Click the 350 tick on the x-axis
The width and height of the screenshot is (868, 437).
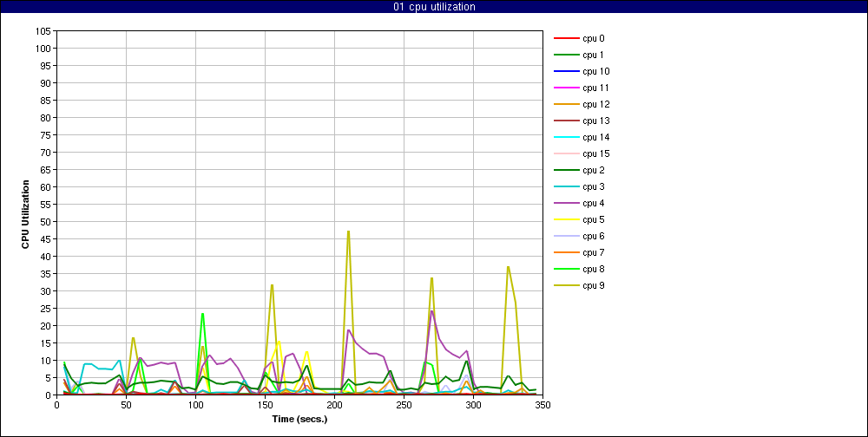pos(542,404)
